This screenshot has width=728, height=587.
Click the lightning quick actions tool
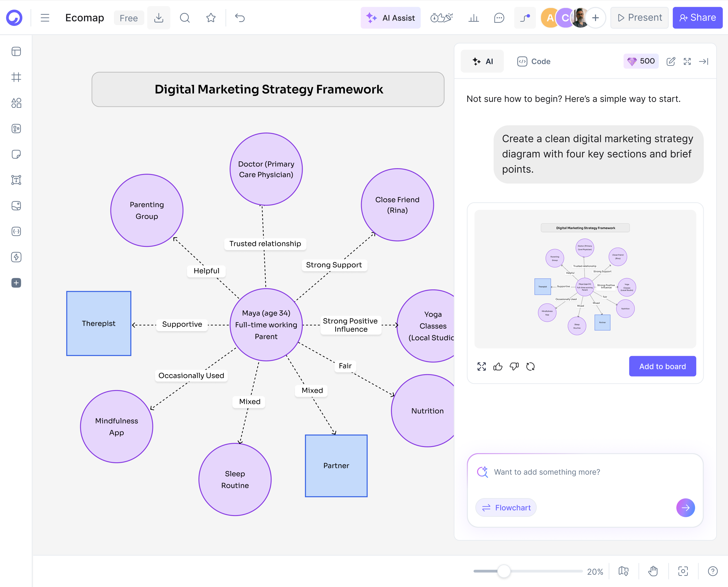coord(16,257)
